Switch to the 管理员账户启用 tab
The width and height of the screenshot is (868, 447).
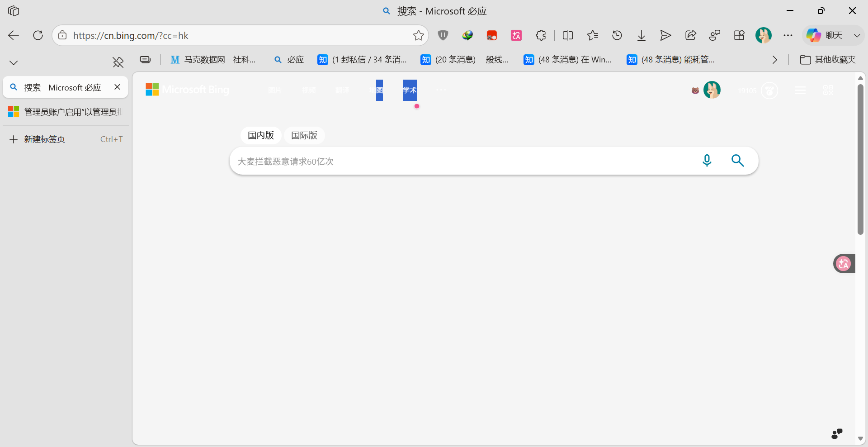click(66, 112)
